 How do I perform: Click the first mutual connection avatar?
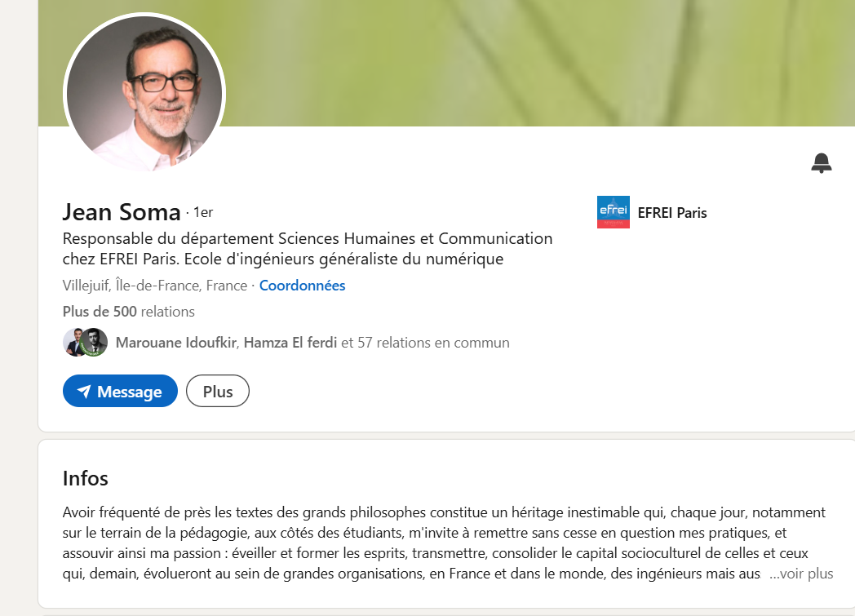(x=74, y=343)
